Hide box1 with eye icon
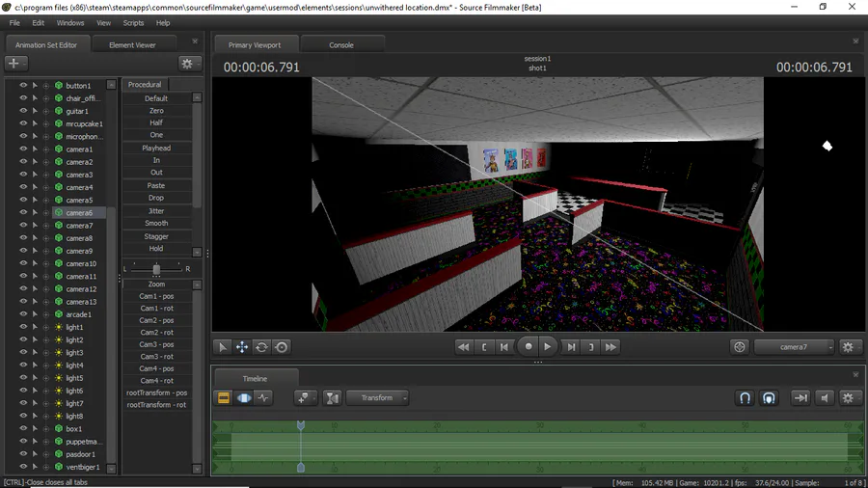868x488 pixels. point(23,429)
